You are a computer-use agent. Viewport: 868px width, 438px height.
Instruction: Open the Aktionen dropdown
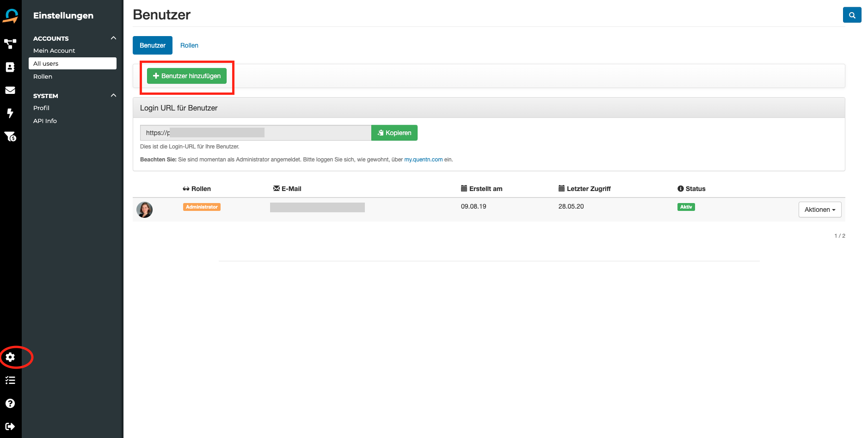[820, 210]
